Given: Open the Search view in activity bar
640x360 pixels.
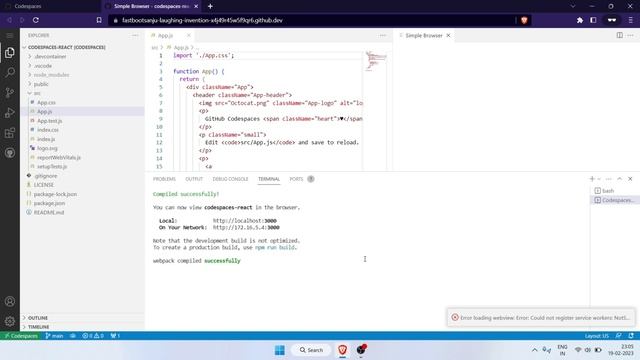Looking at the screenshot, I should (x=10, y=73).
